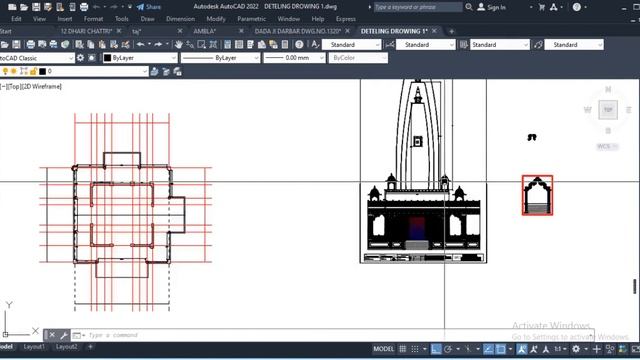Click the Help icon in standard toolbar
This screenshot has height=360, width=640.
299,44
